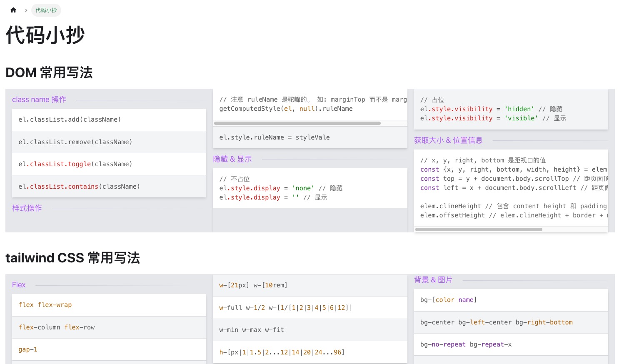
Task: Click the 获取大小 & 位置信息 label
Action: click(x=448, y=140)
